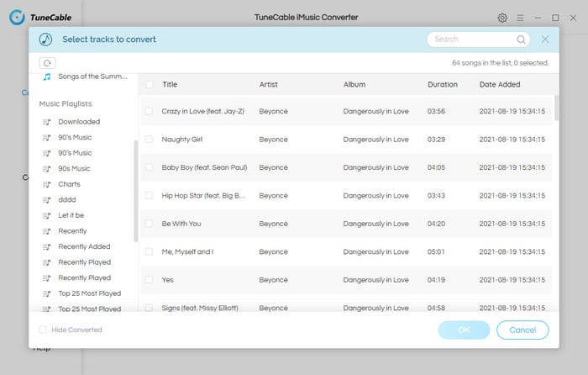Viewport: 588px width, 375px height.
Task: Click the OK button
Action: [464, 330]
